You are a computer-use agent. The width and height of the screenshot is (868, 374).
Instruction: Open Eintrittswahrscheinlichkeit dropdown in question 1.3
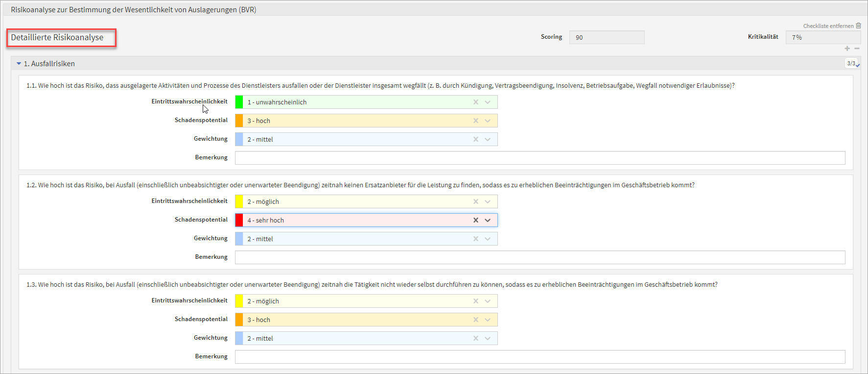click(x=488, y=301)
